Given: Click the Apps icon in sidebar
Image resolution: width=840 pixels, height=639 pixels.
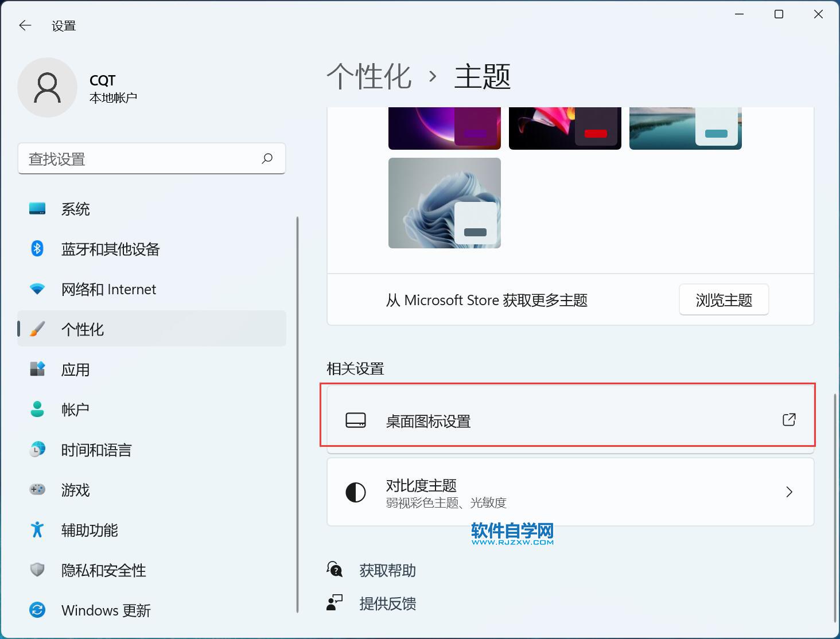Looking at the screenshot, I should [37, 369].
